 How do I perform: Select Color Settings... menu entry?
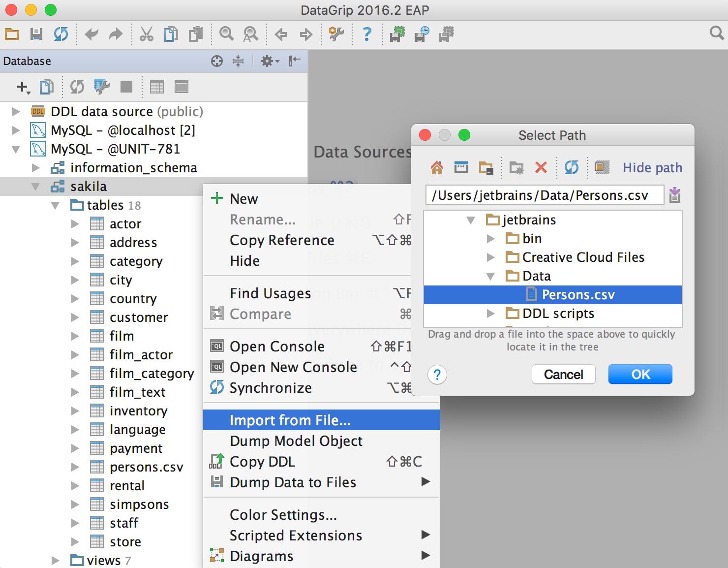(x=322, y=514)
